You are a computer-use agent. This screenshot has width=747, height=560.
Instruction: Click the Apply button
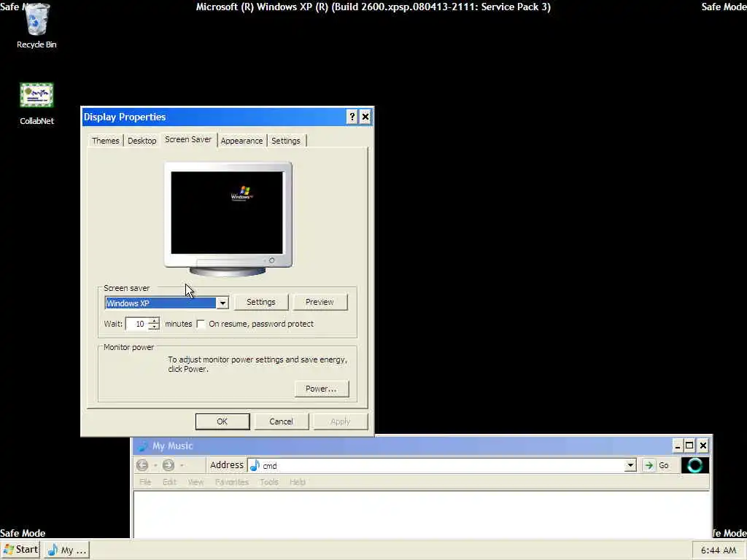pyautogui.click(x=340, y=421)
